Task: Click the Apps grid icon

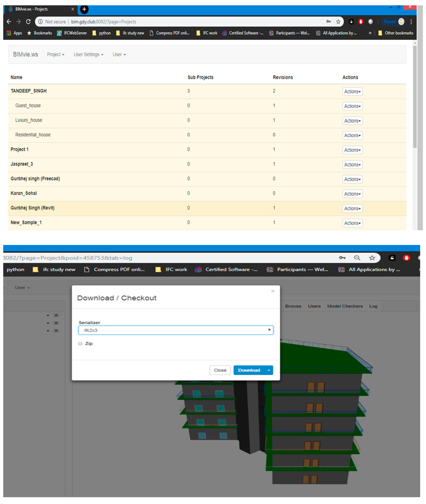Action: pyautogui.click(x=9, y=33)
